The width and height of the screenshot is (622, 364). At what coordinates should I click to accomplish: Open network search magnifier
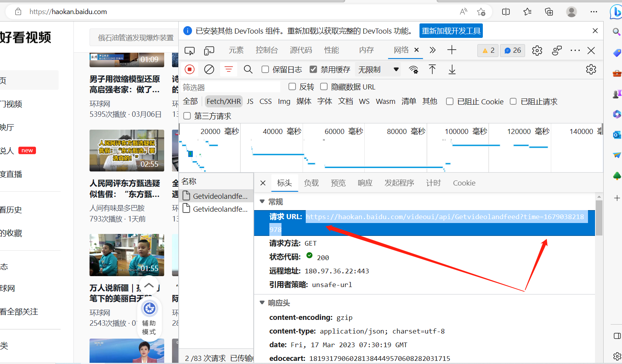pos(248,70)
